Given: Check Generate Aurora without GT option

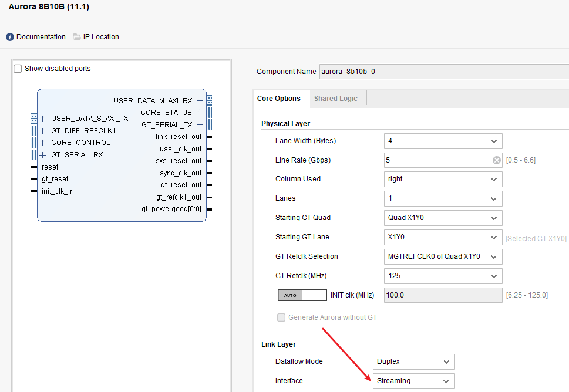Looking at the screenshot, I should pyautogui.click(x=281, y=317).
